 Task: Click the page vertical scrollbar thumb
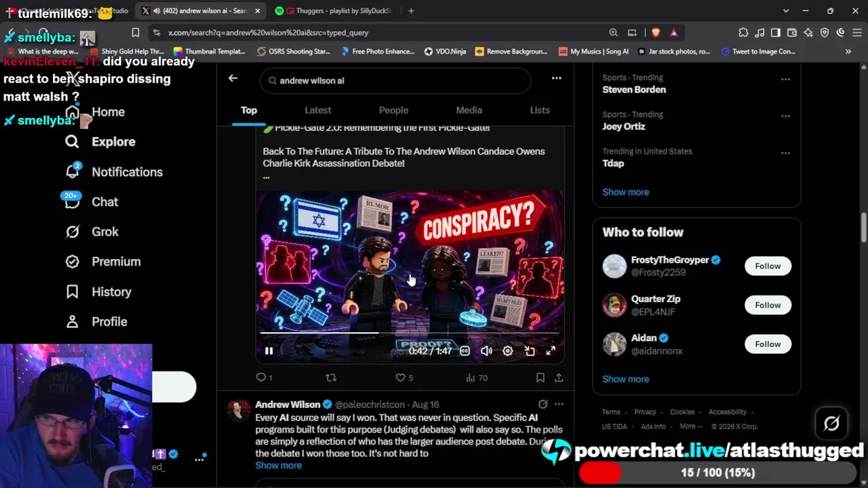[863, 228]
